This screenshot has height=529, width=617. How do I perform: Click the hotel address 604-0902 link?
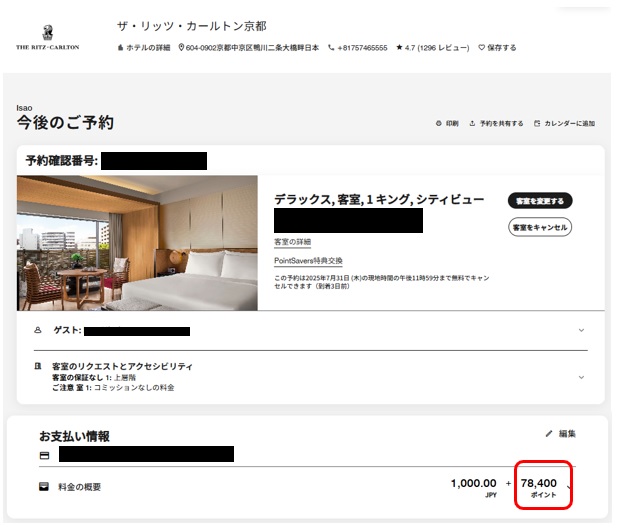(x=248, y=48)
